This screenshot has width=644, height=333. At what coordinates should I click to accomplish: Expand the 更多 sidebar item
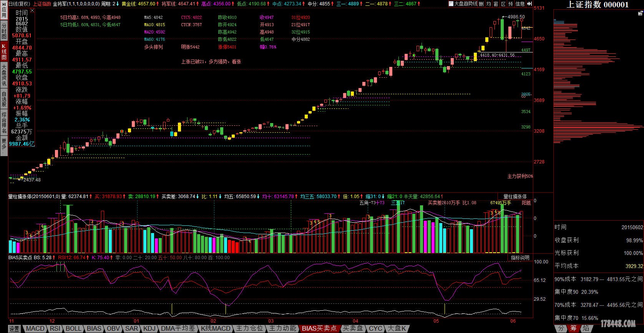click(x=4, y=147)
